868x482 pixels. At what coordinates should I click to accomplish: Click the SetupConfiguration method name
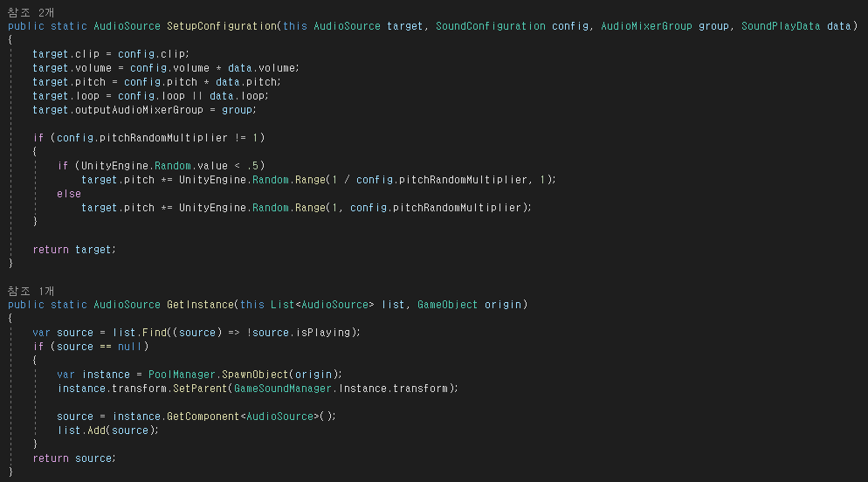[x=220, y=26]
